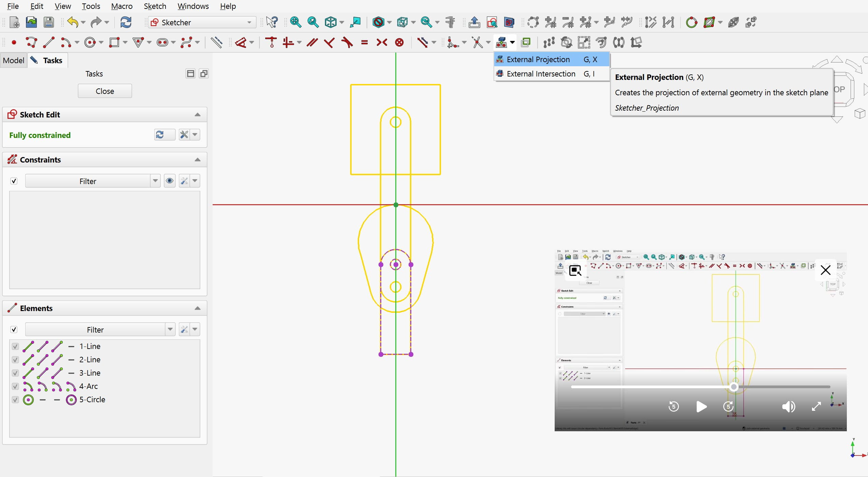Uncheck the 4-Arc element checkbox
This screenshot has height=477, width=868.
point(15,386)
